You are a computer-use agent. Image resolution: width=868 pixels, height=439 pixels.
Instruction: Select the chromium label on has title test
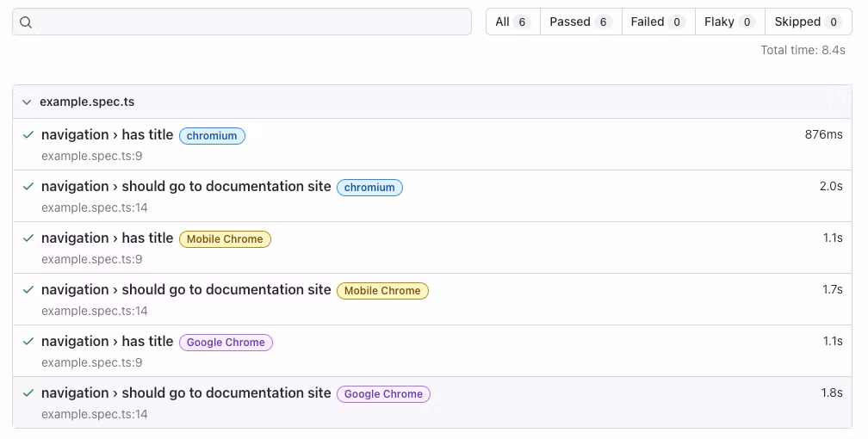212,136
